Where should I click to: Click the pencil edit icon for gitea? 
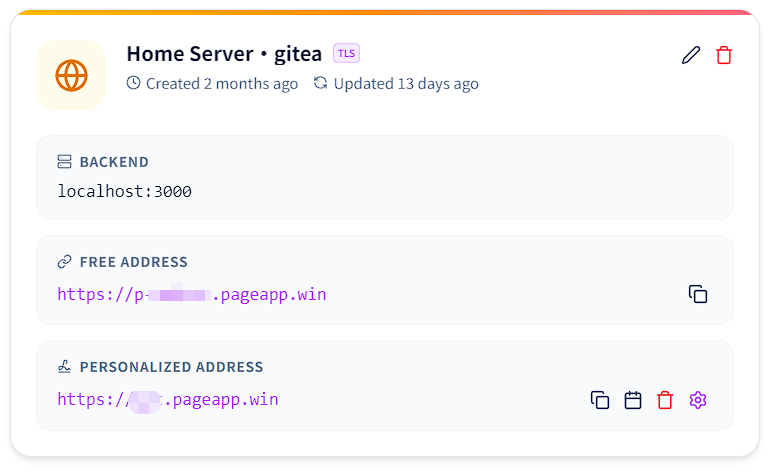(691, 55)
